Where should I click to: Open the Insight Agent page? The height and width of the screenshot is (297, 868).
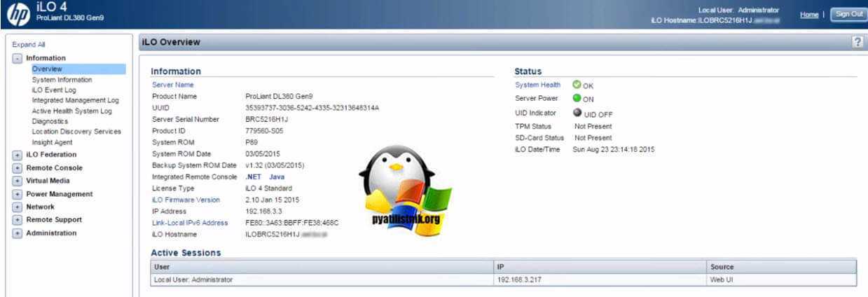click(52, 142)
